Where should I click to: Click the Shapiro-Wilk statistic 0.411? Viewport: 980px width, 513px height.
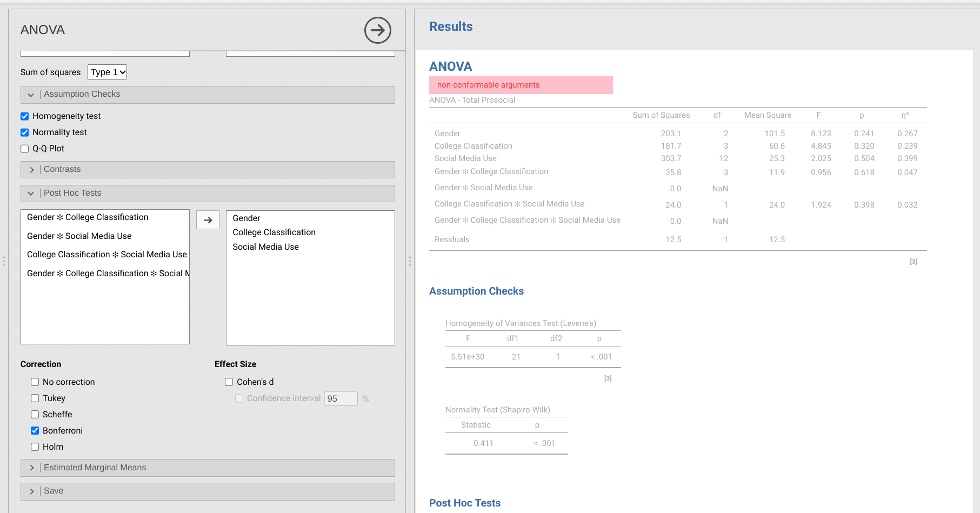(483, 443)
